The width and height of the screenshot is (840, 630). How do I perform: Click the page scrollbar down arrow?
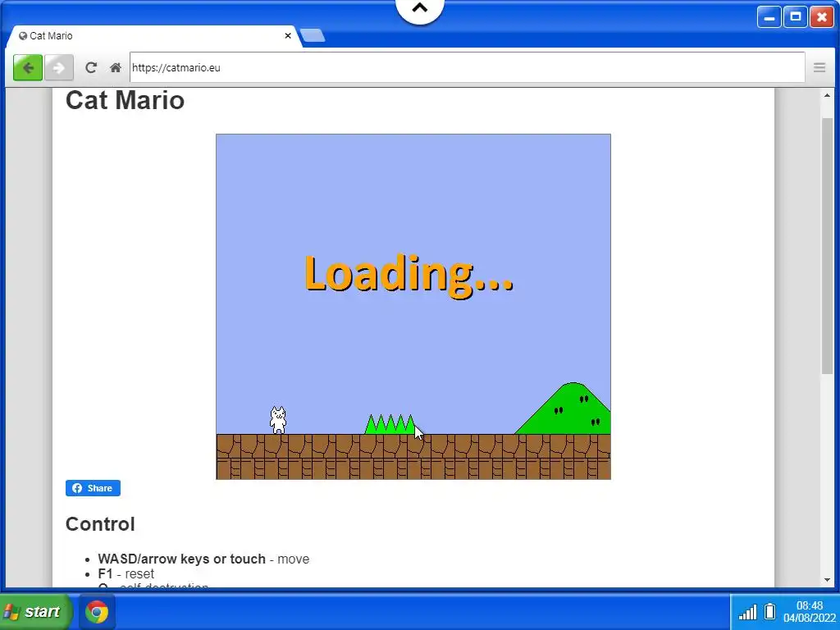(x=827, y=580)
